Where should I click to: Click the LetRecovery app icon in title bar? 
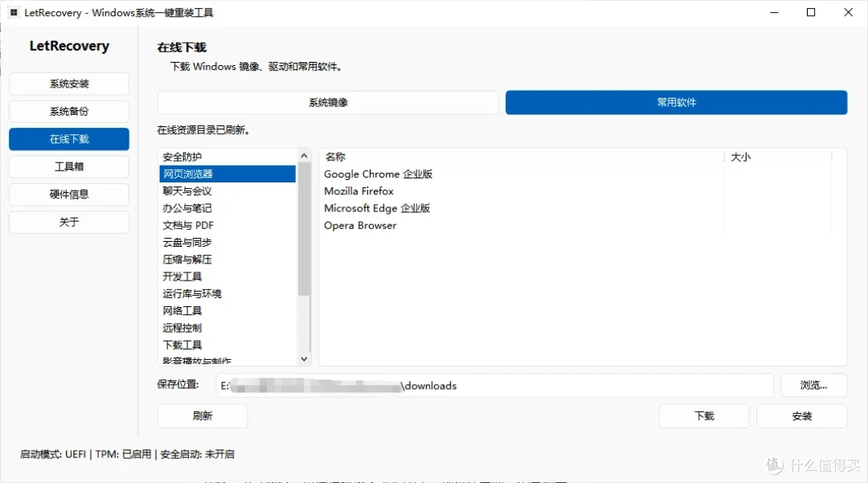tap(14, 12)
